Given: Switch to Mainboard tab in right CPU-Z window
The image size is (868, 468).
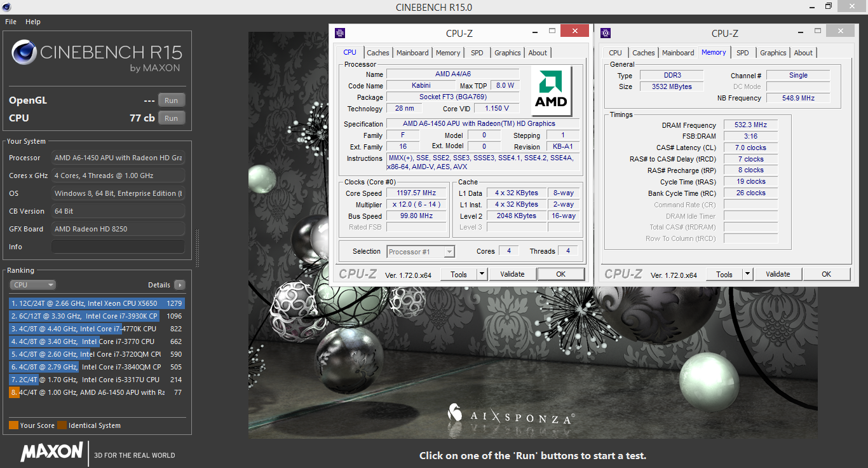Looking at the screenshot, I should [678, 53].
